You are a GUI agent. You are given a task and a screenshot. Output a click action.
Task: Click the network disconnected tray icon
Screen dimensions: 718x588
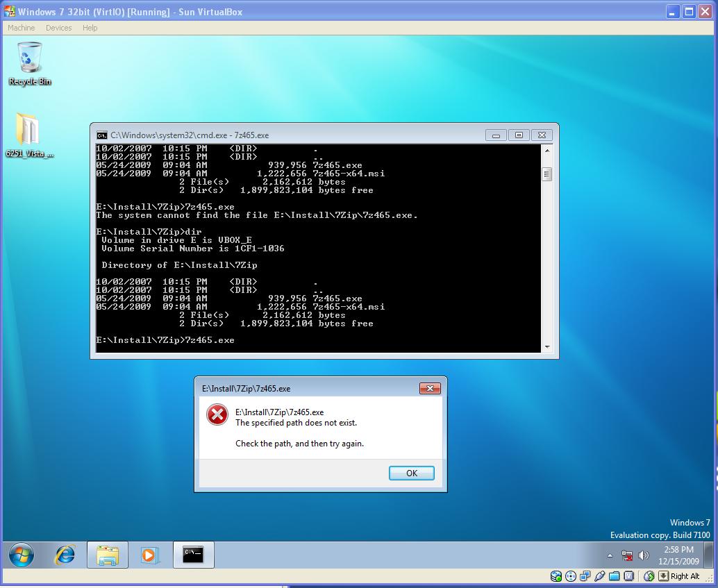pos(627,555)
